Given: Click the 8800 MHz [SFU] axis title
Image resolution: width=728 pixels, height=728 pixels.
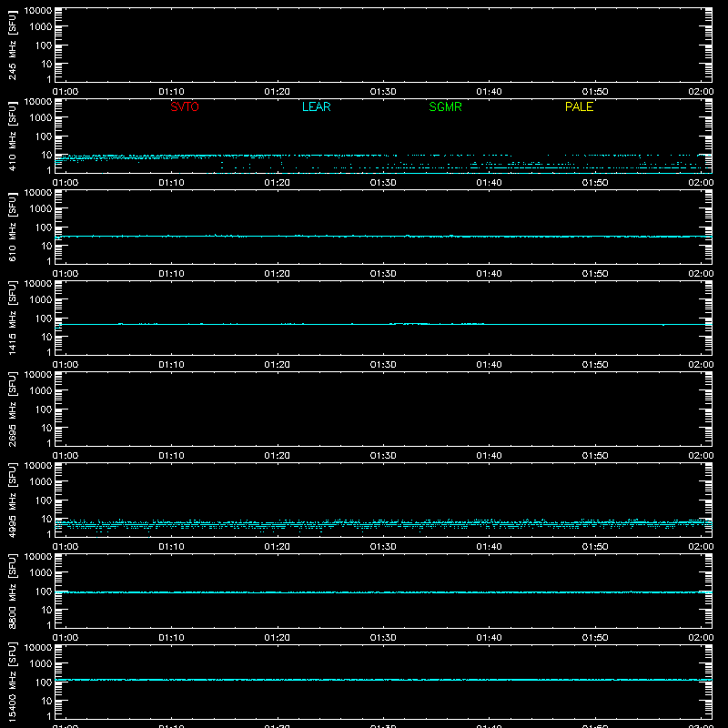Looking at the screenshot, I should (x=12, y=591).
